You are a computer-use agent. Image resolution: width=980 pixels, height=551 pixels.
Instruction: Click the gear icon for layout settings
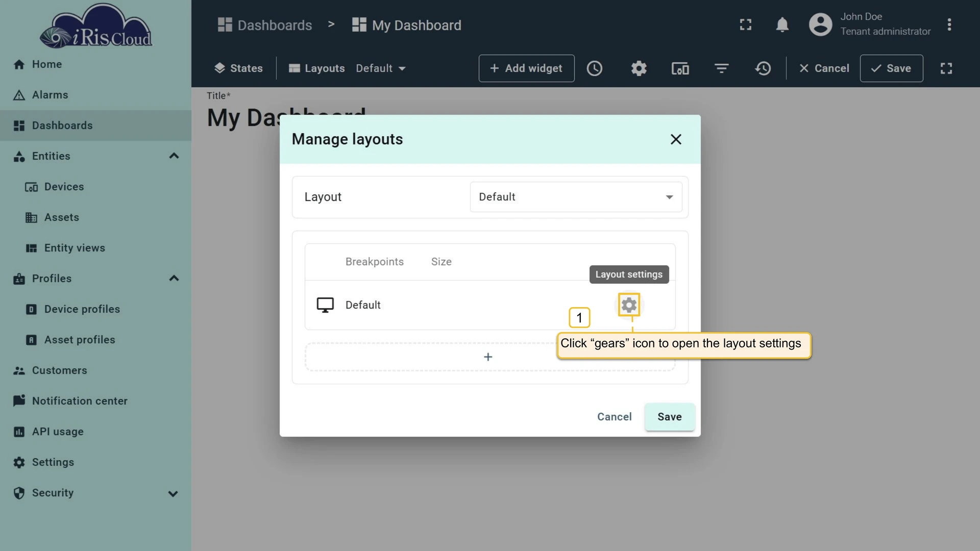pyautogui.click(x=629, y=305)
